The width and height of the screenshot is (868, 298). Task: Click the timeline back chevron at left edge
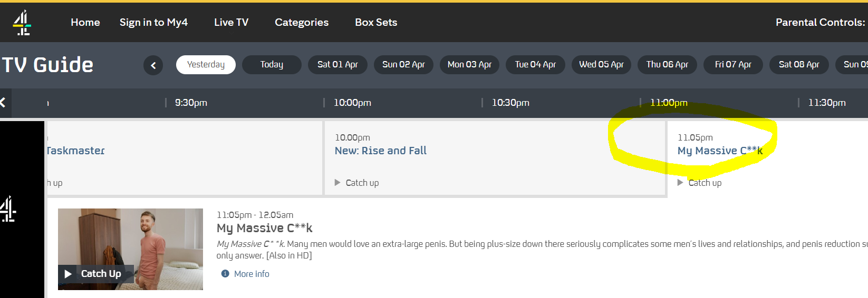pyautogui.click(x=3, y=103)
